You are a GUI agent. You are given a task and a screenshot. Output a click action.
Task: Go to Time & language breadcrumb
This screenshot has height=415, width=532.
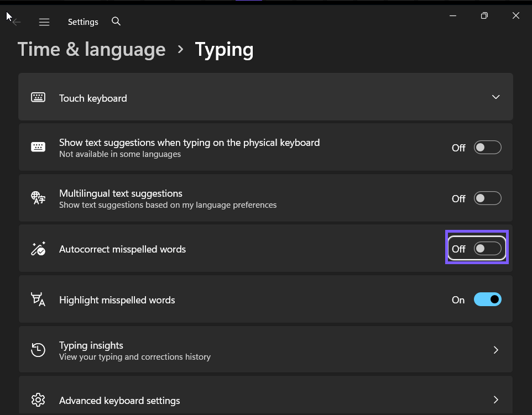[91, 50]
